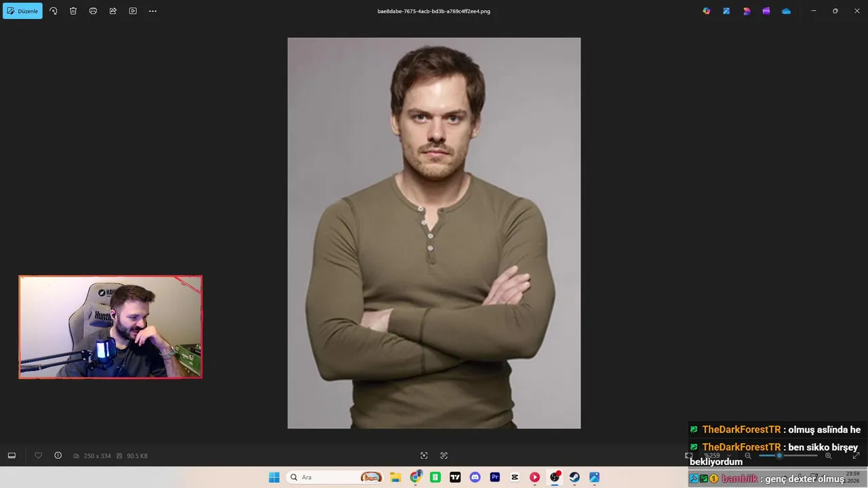This screenshot has width=868, height=488.
Task: Toggle the filmstrip view icon
Action: point(12,455)
